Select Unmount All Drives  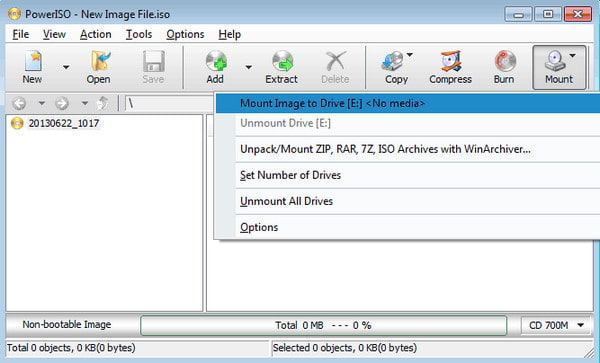[x=408, y=201]
